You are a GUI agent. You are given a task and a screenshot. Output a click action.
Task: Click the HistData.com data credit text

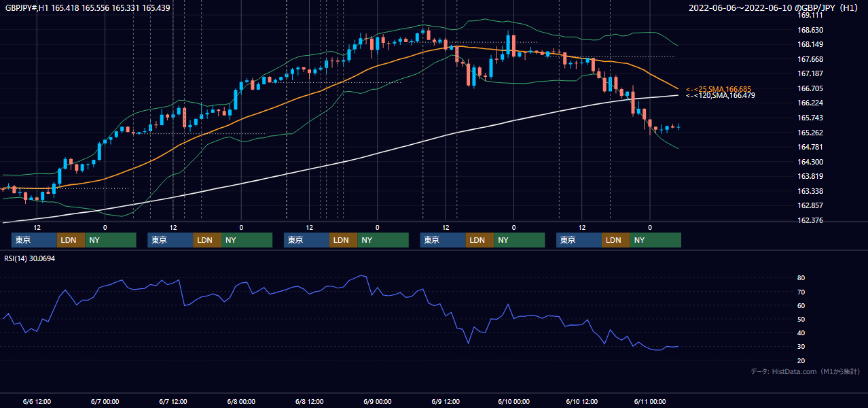(806, 371)
